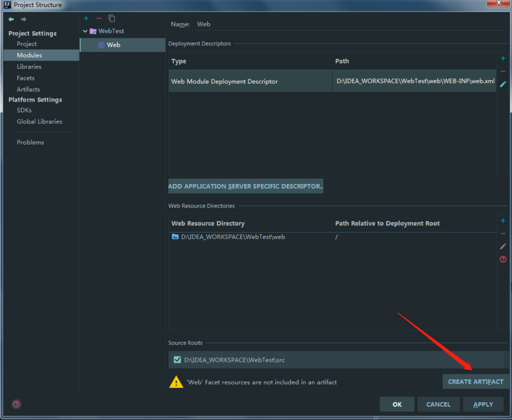Open help for web resource directories
512x420 pixels.
click(503, 260)
